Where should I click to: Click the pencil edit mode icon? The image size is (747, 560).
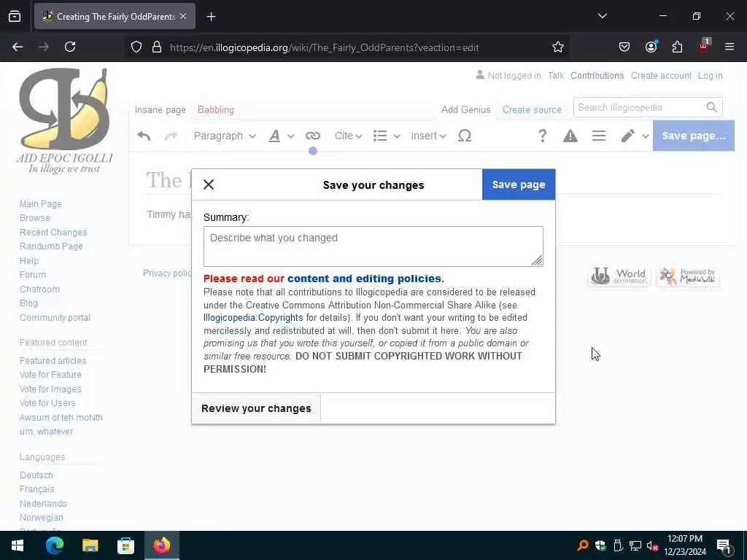(x=627, y=136)
